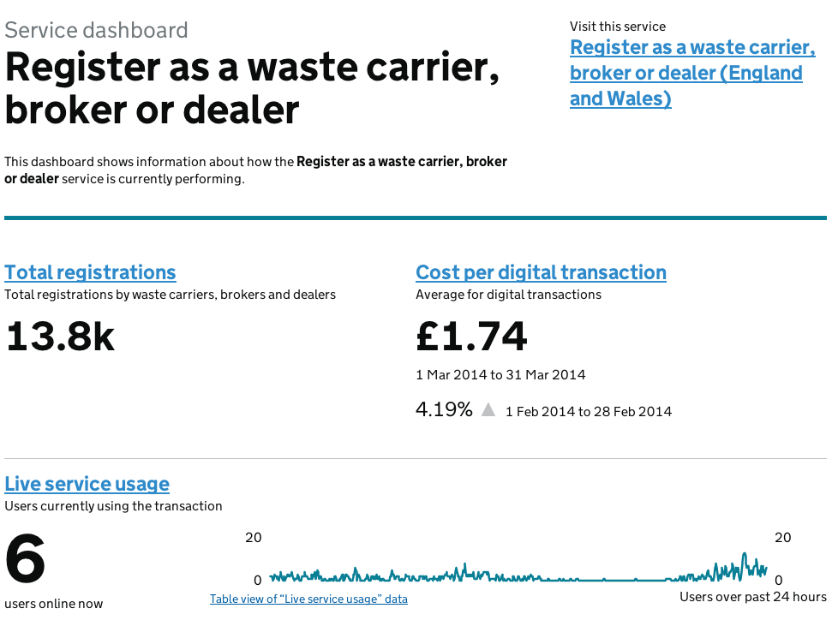Screen dimensions: 832x644
Task: Select the 4.19% percentage change value
Action: (443, 409)
